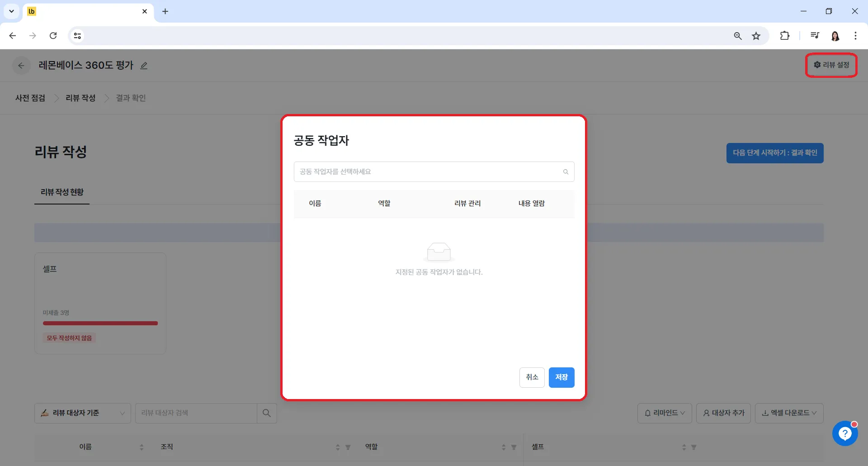Switch to the 리뷰 작성 현황 tab

coord(62,192)
